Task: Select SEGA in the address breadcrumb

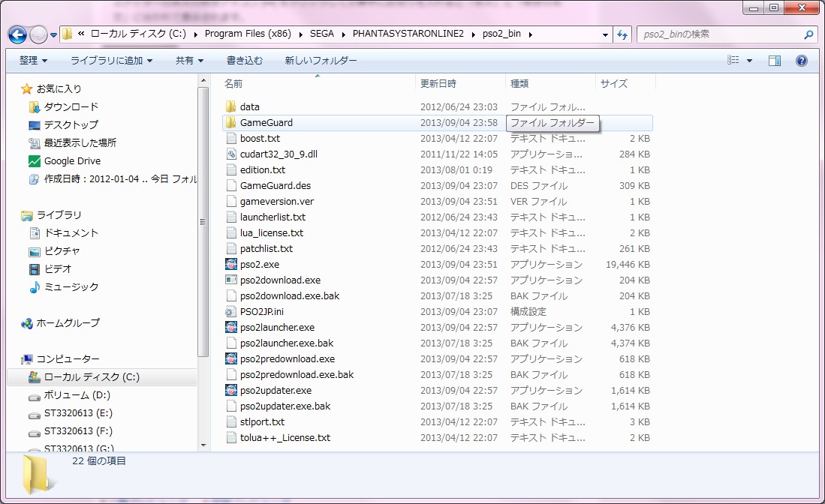Action: [321, 34]
